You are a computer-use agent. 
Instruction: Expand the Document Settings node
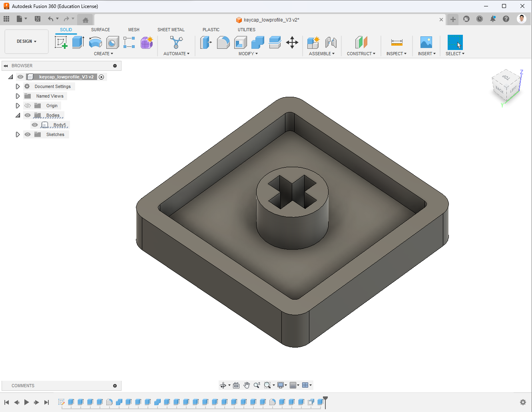point(18,86)
